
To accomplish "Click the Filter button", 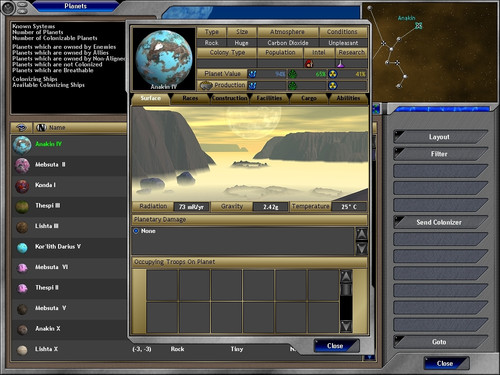I will (x=439, y=154).
